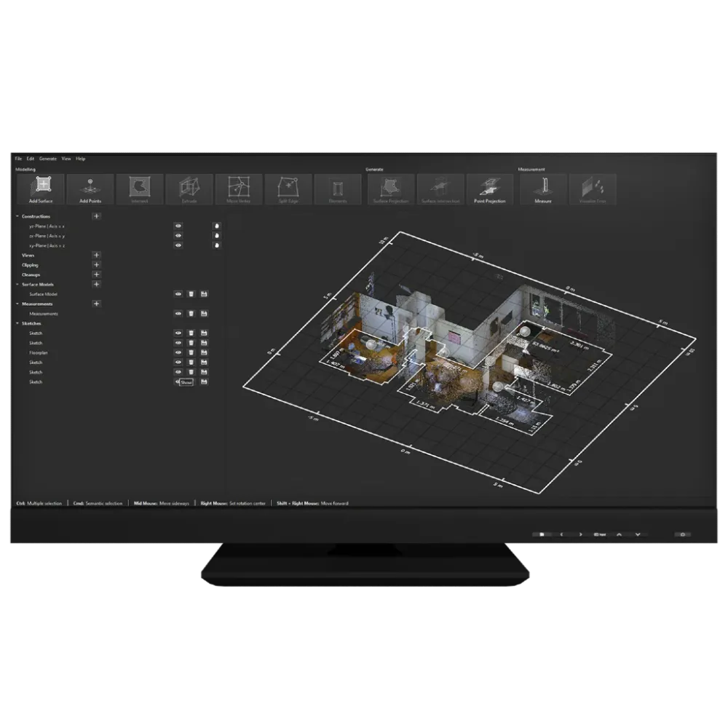728x728 pixels.
Task: Click the 'Shift + Right Mouse: Move forward' hint
Action: 312,503
